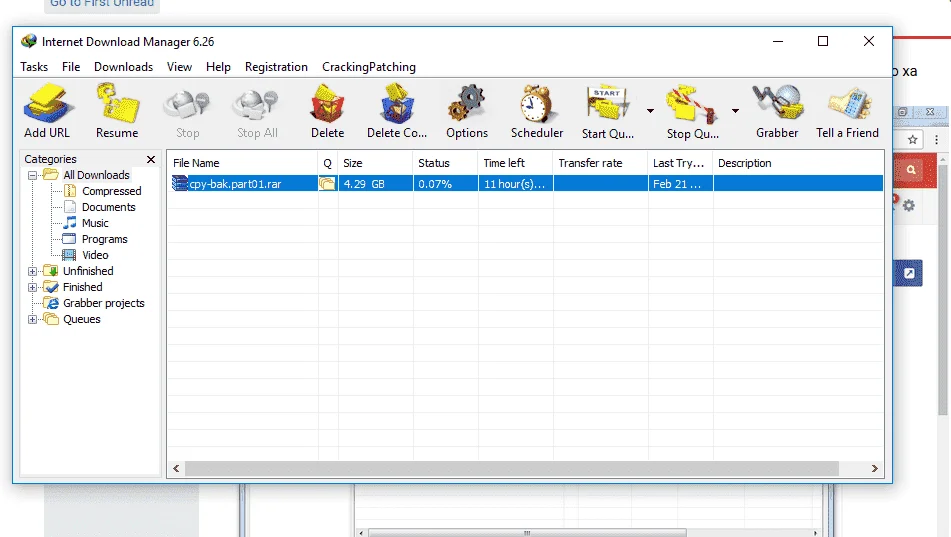Open the File menu

coord(71,67)
